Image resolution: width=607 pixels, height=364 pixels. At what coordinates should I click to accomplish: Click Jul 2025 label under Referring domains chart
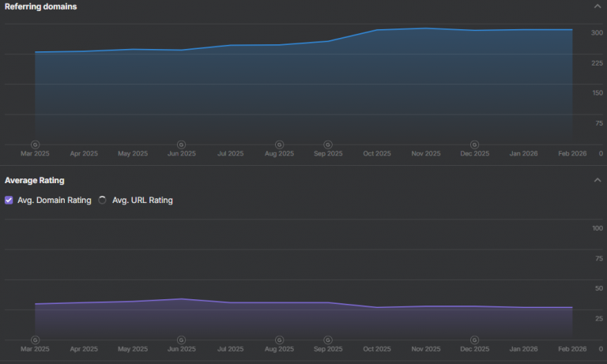click(230, 153)
